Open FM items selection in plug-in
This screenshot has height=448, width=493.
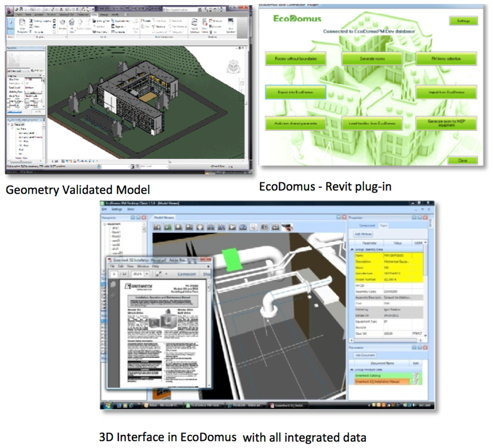pos(446,59)
